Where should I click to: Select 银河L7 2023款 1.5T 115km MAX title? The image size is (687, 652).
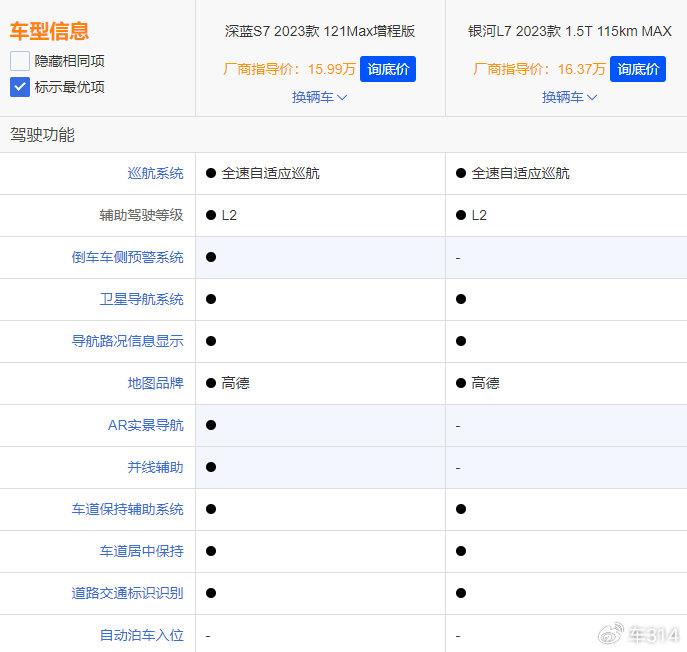point(570,31)
